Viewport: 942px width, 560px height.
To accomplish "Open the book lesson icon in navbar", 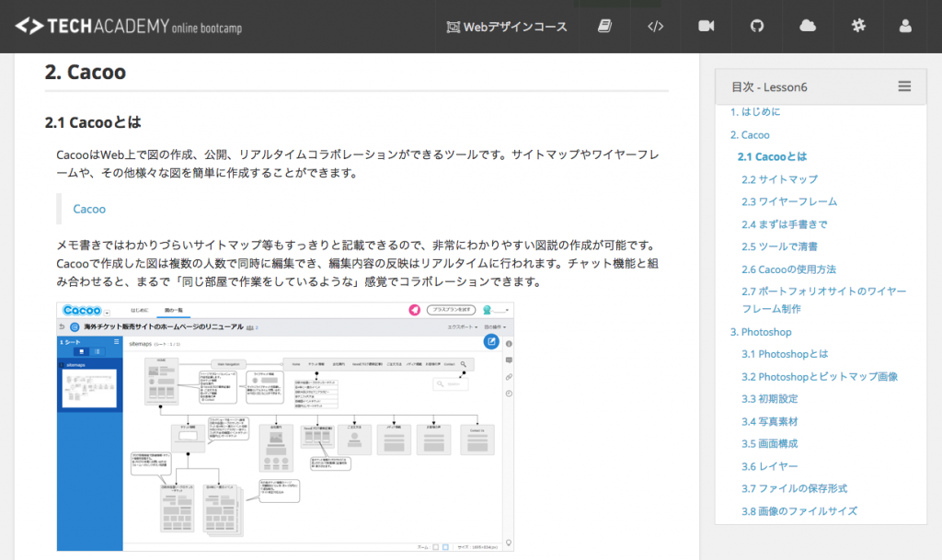I will (x=604, y=26).
